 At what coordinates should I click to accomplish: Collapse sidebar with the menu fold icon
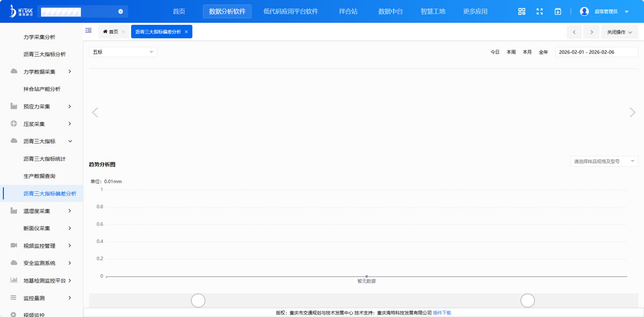pyautogui.click(x=89, y=31)
